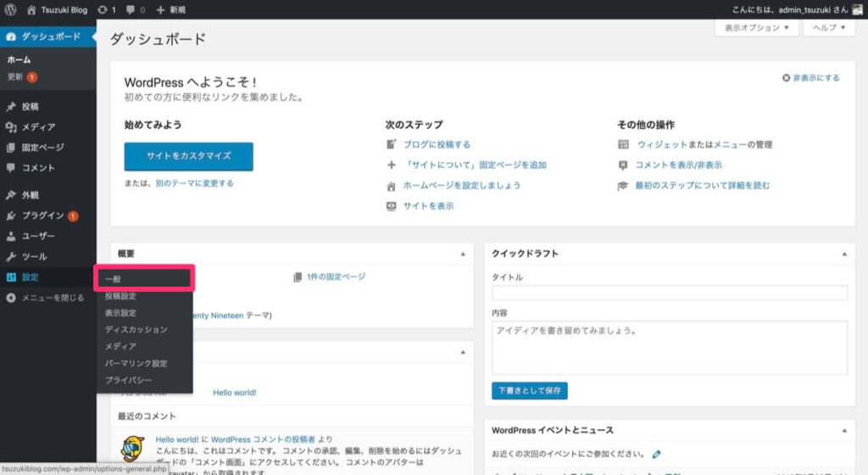Open updates icon in admin bar
Screen dimensions: 868x475
click(x=103, y=9)
